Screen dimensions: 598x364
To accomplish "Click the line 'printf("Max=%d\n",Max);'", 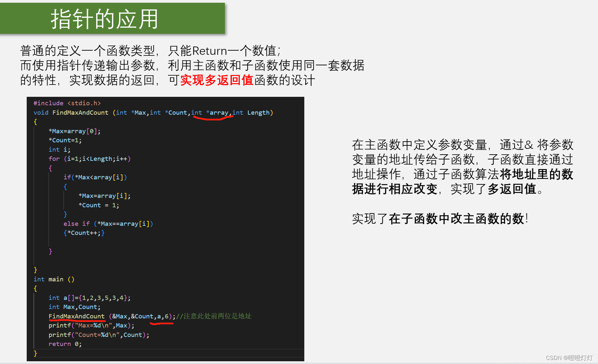I will click(91, 326).
